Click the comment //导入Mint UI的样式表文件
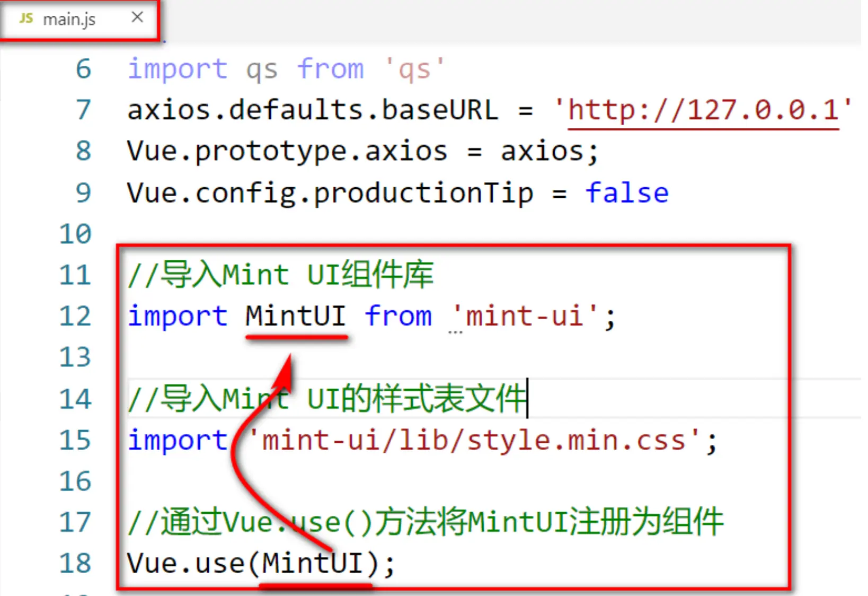The height and width of the screenshot is (596, 868). [x=327, y=399]
